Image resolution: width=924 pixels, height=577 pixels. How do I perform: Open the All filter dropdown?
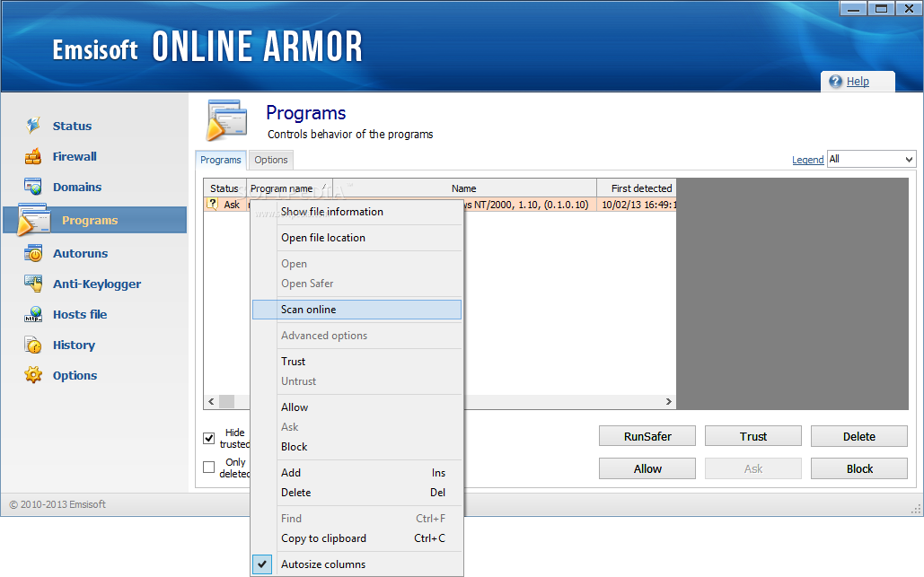click(x=871, y=159)
